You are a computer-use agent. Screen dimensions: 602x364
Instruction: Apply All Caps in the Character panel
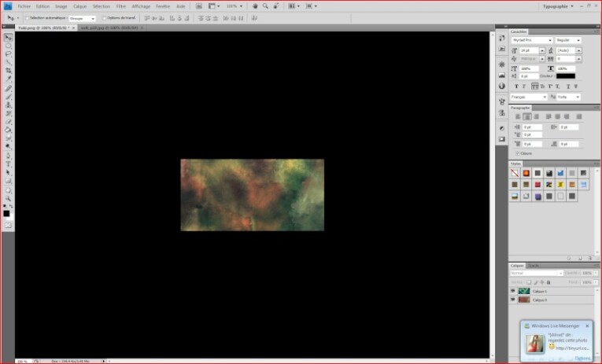pos(534,86)
